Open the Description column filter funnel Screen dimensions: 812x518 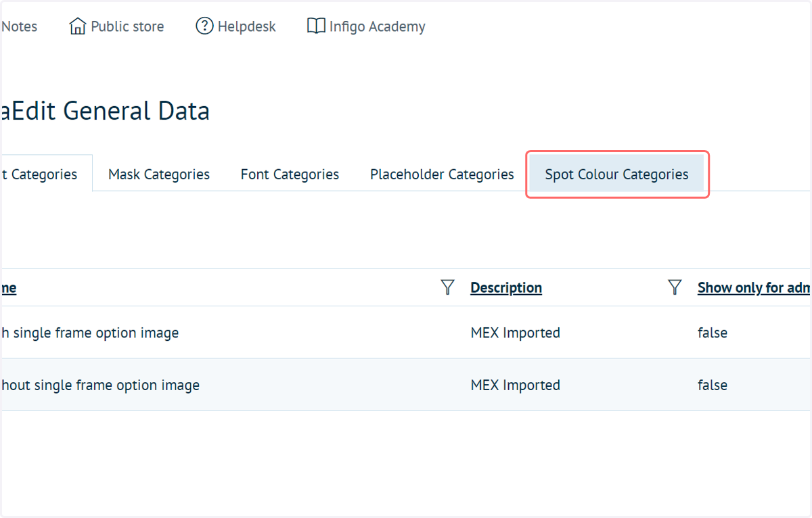[x=675, y=287]
